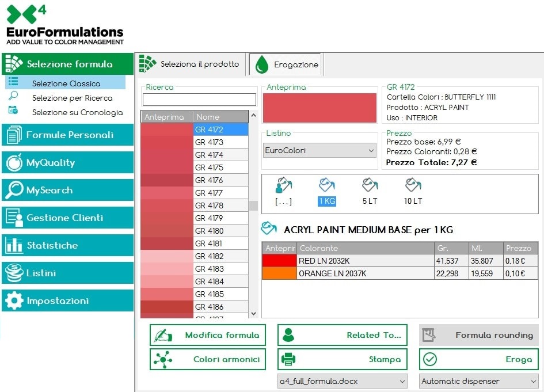Click the Stampa button
This screenshot has width=544, height=392.
pyautogui.click(x=343, y=359)
